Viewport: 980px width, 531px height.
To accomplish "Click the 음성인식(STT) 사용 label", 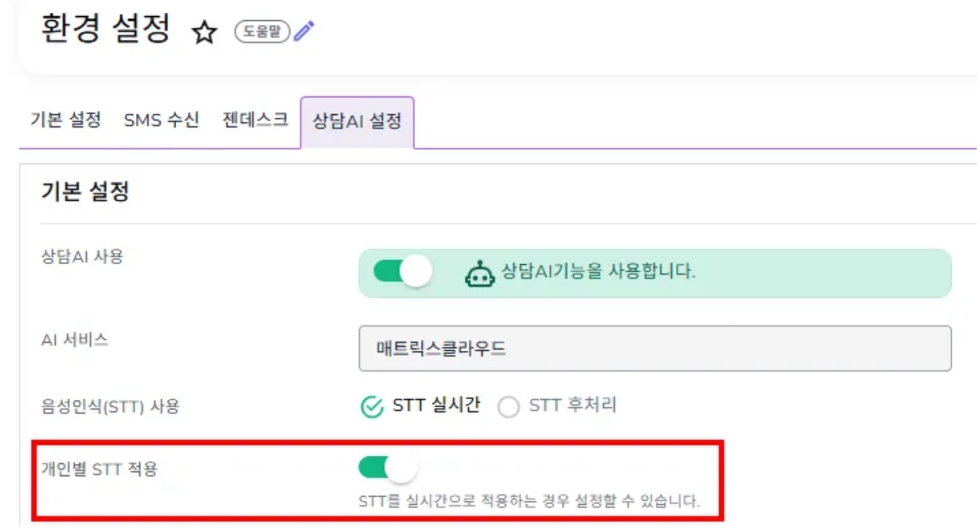I will [110, 407].
